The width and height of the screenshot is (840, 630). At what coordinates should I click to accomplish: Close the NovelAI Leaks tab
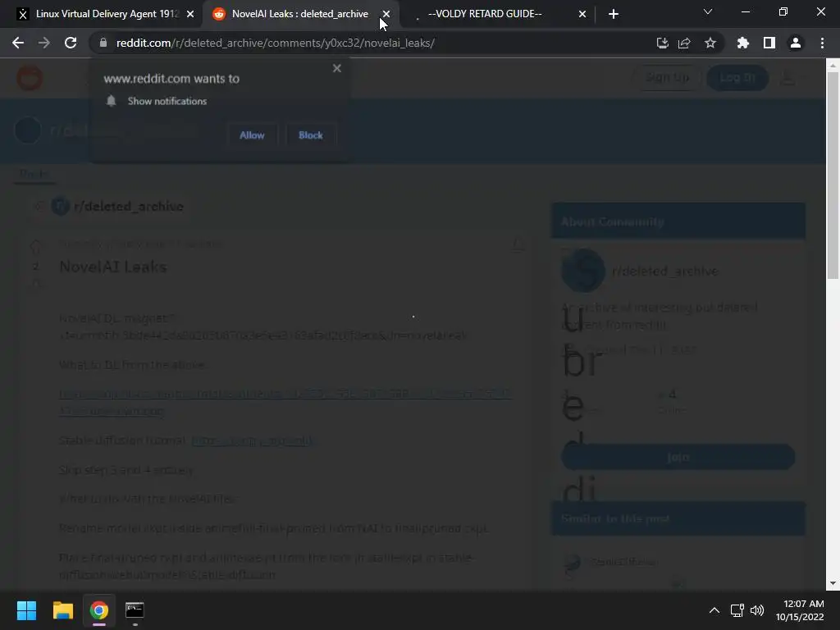click(x=386, y=14)
